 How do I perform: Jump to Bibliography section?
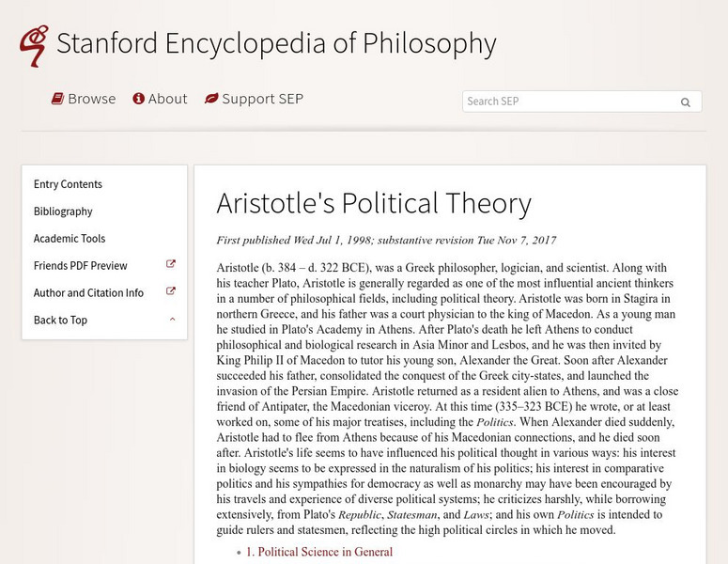(x=63, y=211)
